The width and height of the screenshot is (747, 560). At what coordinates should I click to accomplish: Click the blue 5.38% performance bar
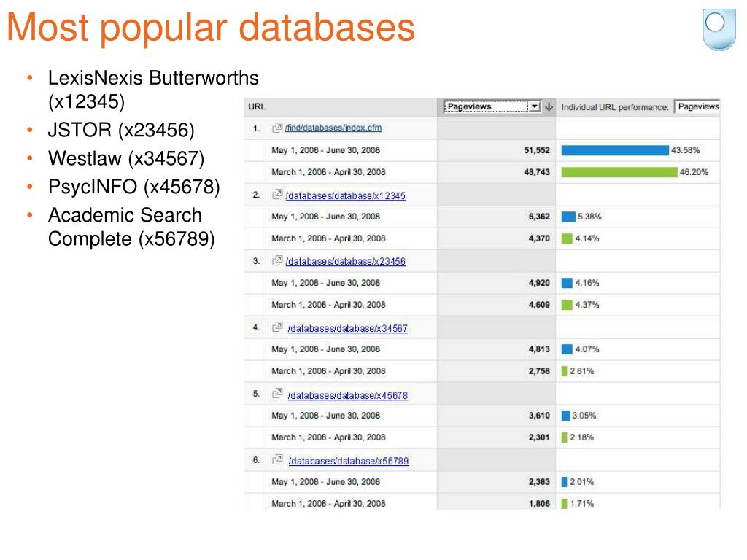(568, 217)
